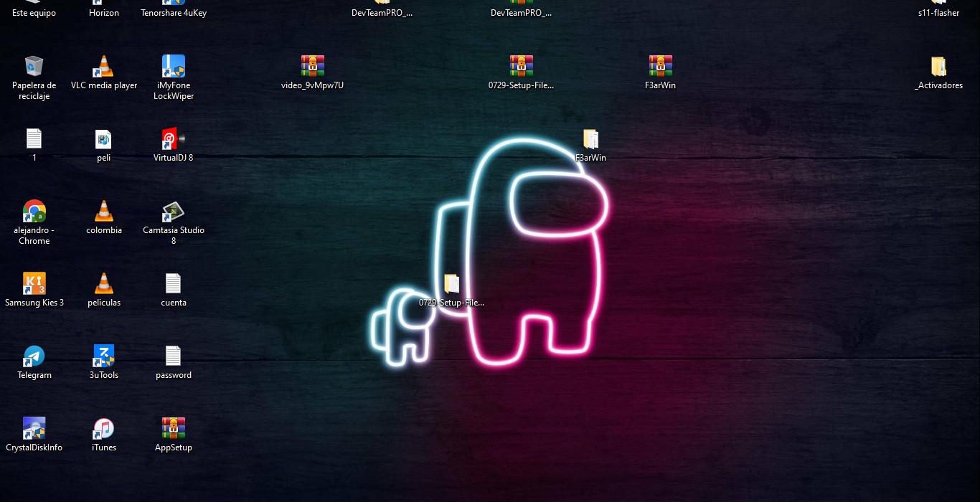Screen dimensions: 980x502
Task: Launch Camtasia Studio 8
Action: pos(173,212)
